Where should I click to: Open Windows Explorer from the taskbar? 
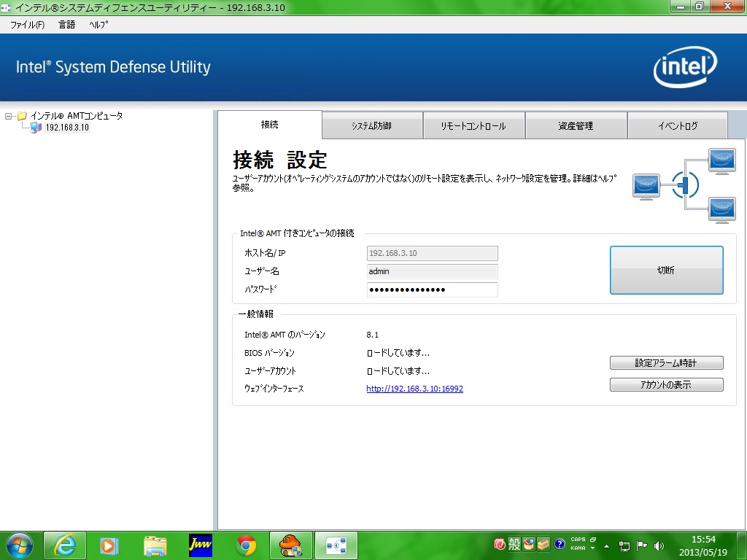coord(155,545)
